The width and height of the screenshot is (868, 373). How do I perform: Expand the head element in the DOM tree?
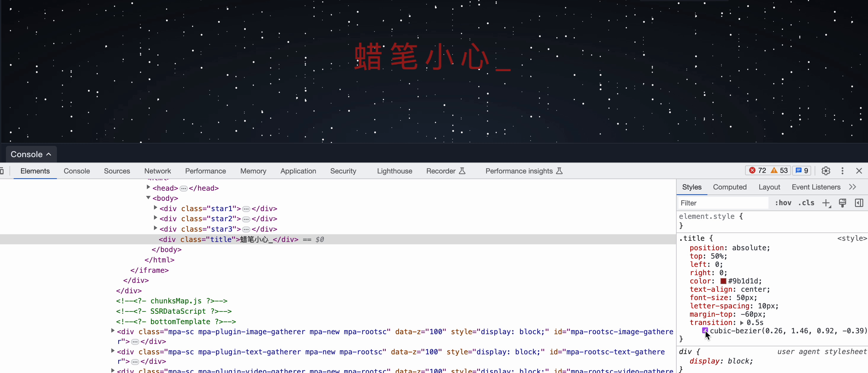(x=148, y=188)
